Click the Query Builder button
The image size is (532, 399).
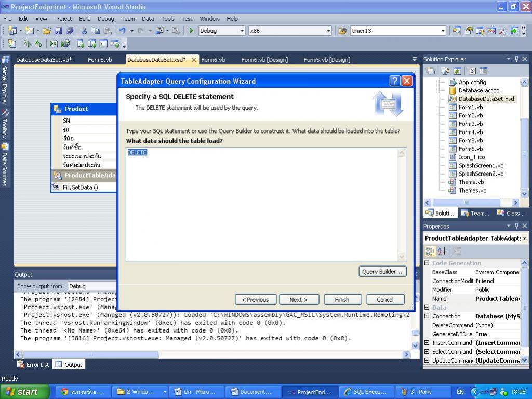point(382,271)
